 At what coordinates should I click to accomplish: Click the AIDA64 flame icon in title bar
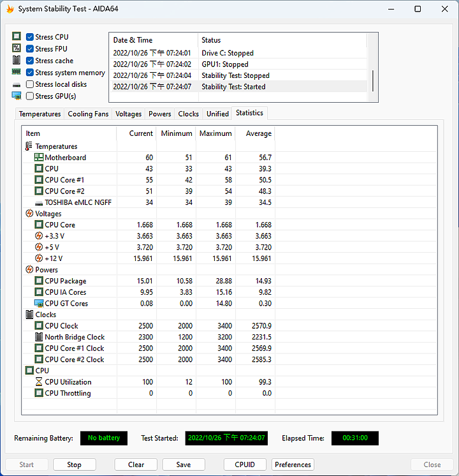[10, 9]
